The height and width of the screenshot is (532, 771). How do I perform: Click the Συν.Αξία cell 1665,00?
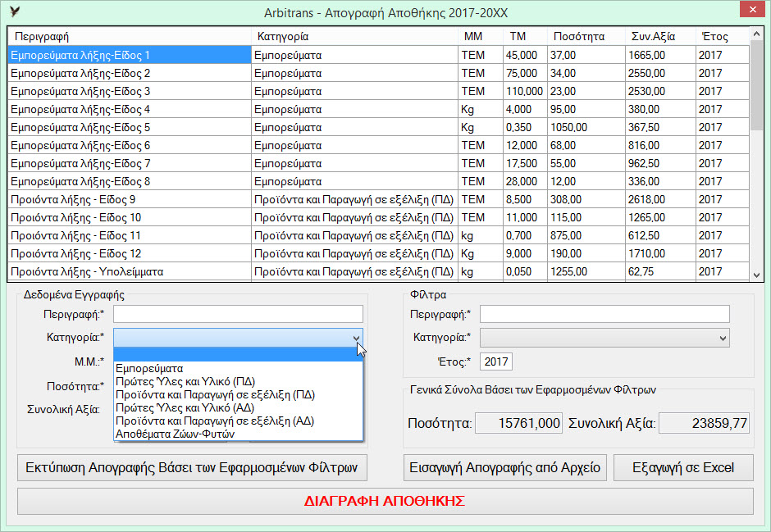[660, 55]
